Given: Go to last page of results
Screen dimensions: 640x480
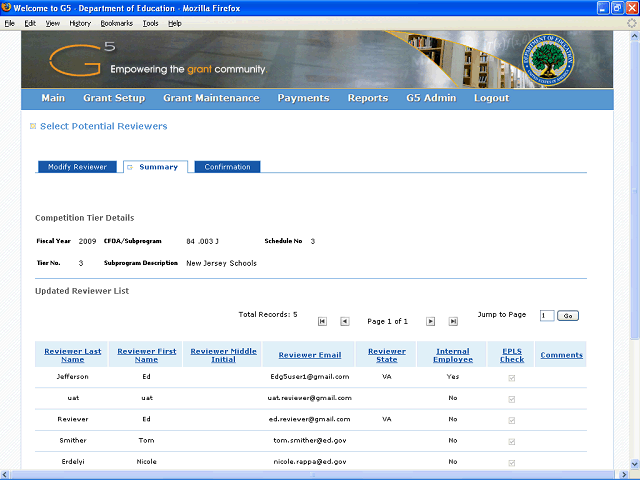Looking at the screenshot, I should pyautogui.click(x=453, y=321).
